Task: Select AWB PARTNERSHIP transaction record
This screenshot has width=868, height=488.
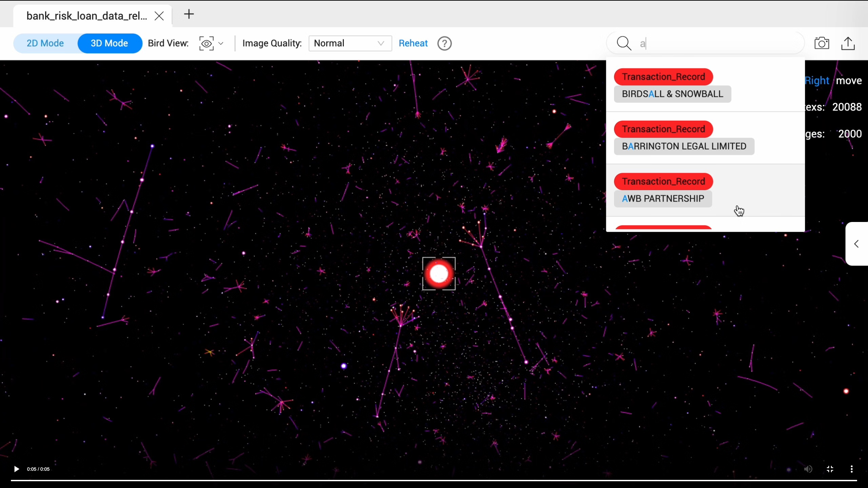Action: click(x=663, y=198)
